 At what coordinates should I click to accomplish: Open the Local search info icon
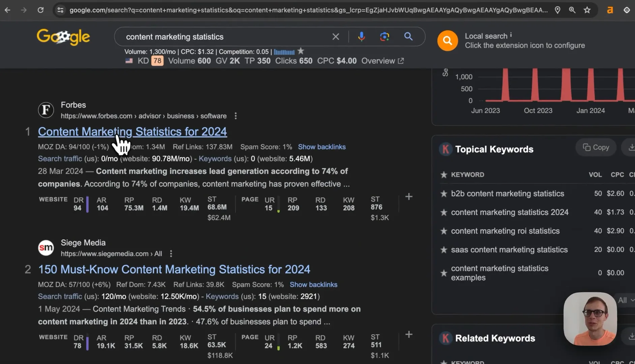coord(511,35)
